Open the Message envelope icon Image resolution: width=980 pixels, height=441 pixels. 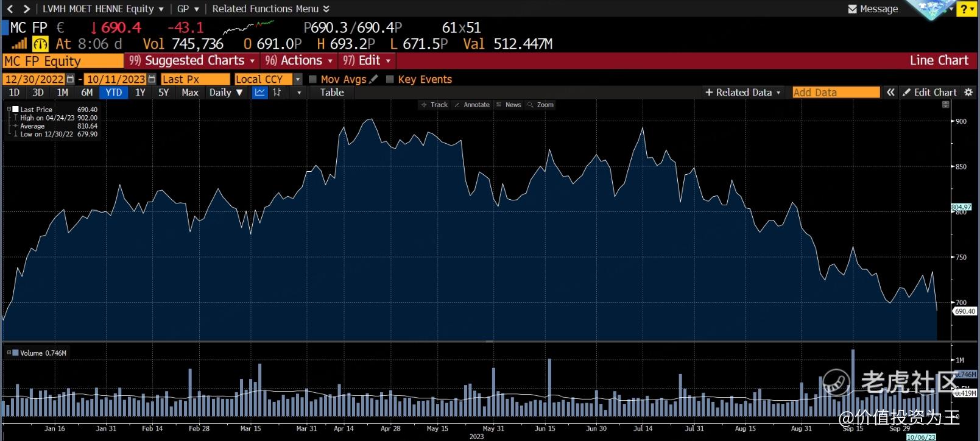click(x=853, y=9)
